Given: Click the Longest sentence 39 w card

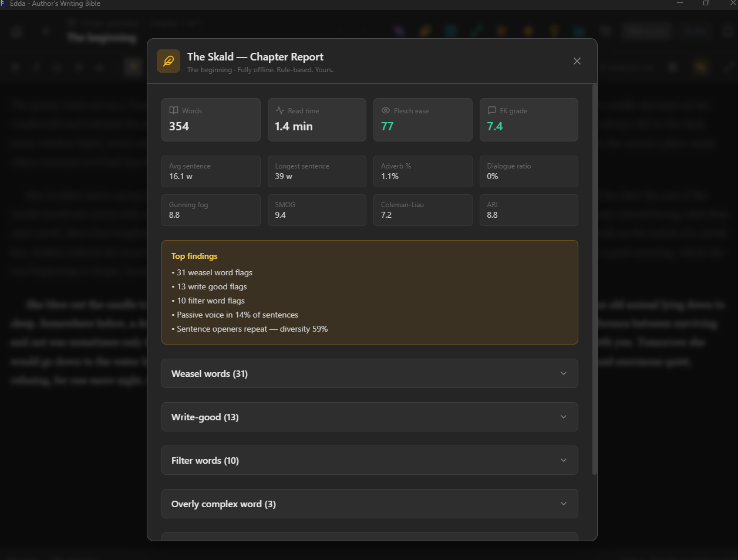Looking at the screenshot, I should 317,171.
